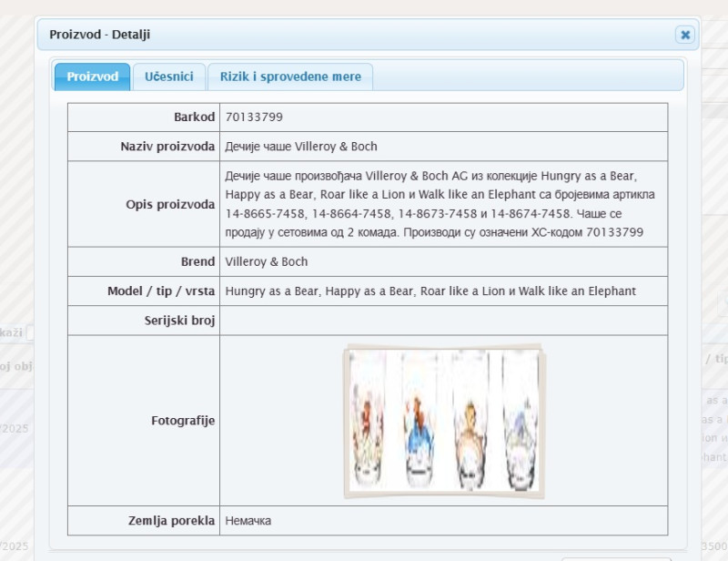Click the Opis proizvoda description text
This screenshot has width=728, height=561.
pyautogui.click(x=440, y=204)
